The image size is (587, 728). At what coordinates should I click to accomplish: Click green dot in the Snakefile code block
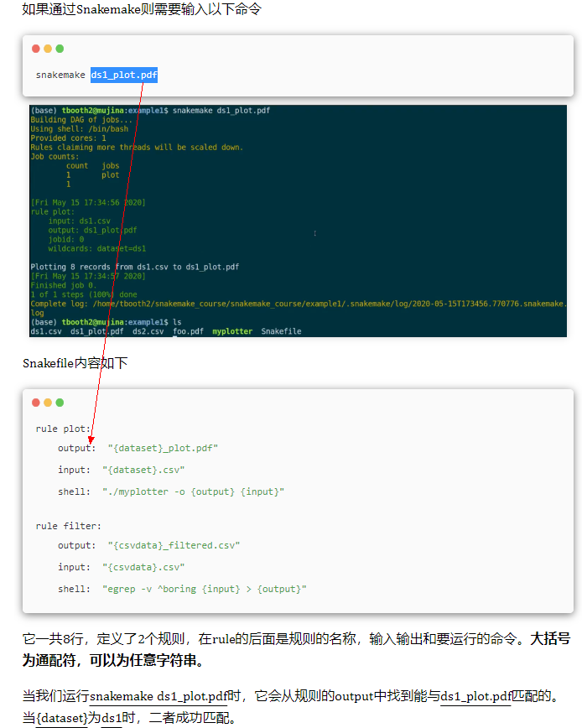(60, 403)
